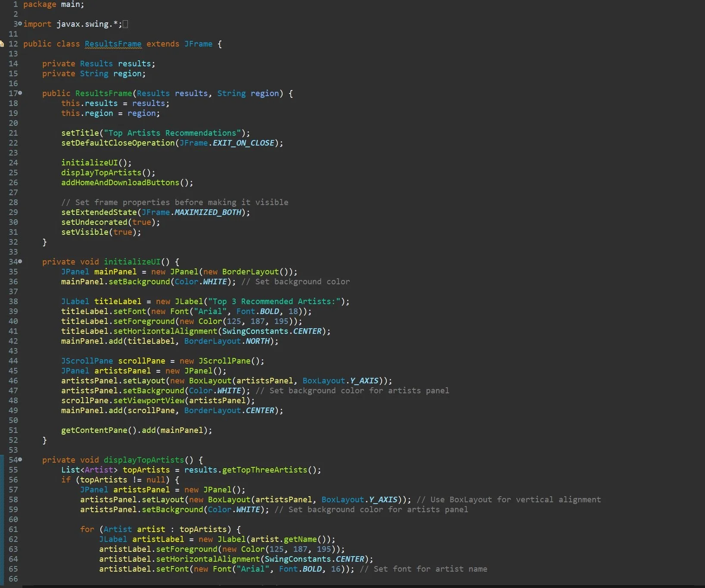
Task: Click 'scrollPane.setViewportView' on line 48
Action: [x=123, y=401]
